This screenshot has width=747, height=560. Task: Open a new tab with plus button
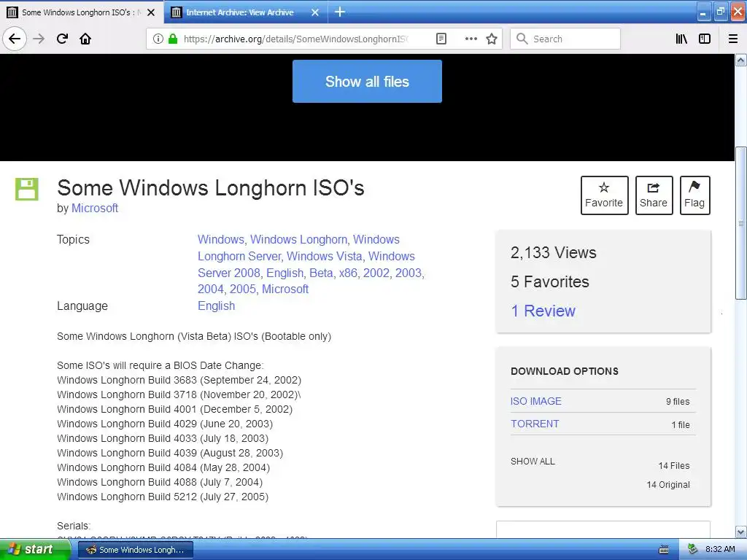pos(340,12)
